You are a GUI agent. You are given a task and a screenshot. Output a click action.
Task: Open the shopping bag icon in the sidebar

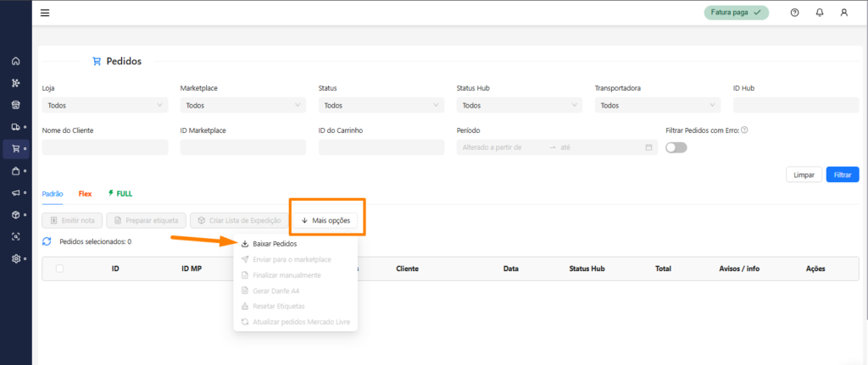[16, 171]
